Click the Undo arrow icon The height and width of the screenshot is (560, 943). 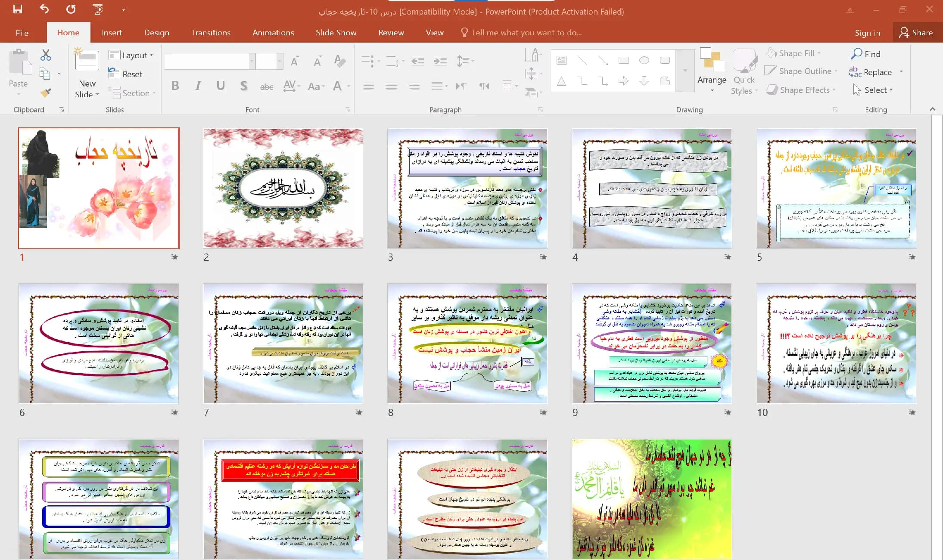[44, 9]
